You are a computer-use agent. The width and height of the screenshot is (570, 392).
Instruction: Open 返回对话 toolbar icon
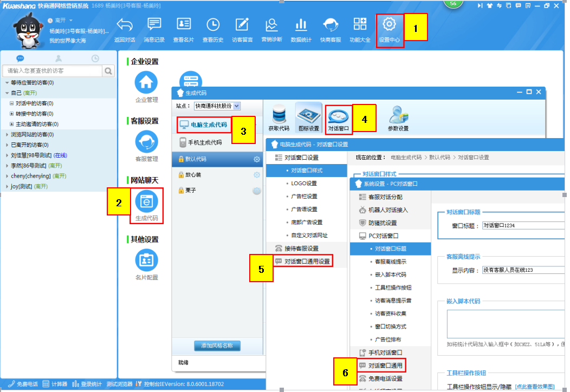(x=125, y=30)
